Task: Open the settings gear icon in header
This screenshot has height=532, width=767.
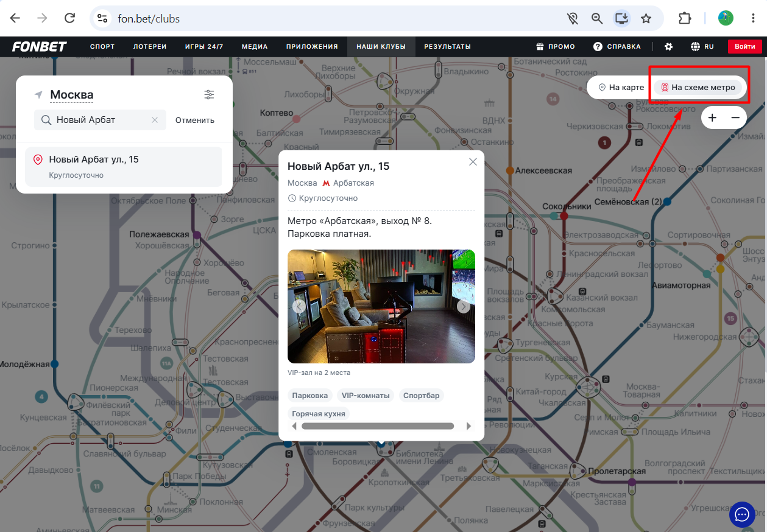Action: [668, 47]
